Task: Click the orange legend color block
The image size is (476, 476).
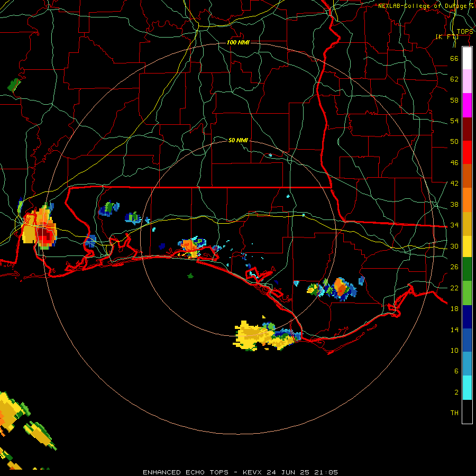Action: point(467,200)
